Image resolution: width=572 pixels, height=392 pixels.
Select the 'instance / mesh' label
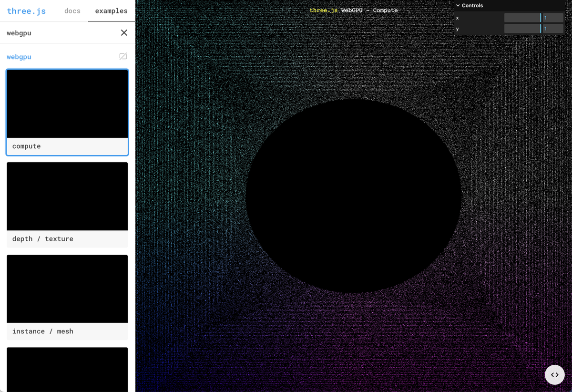[x=43, y=331]
